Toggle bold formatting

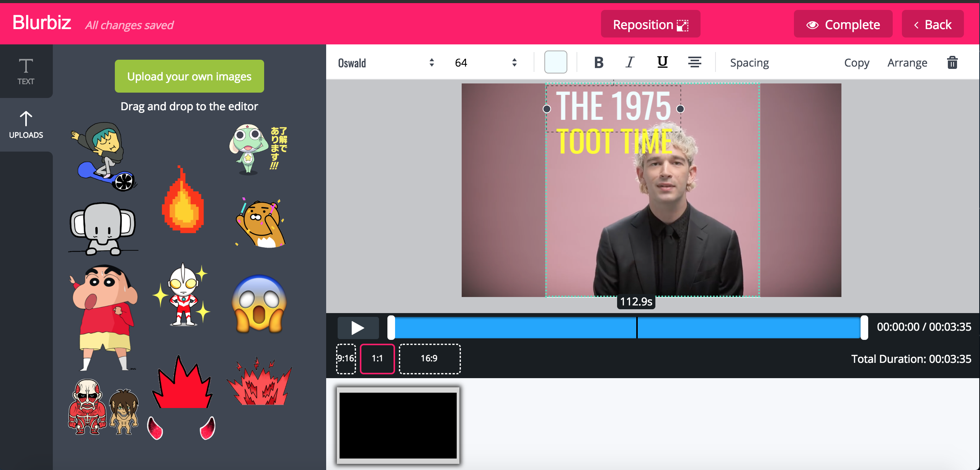pyautogui.click(x=599, y=62)
